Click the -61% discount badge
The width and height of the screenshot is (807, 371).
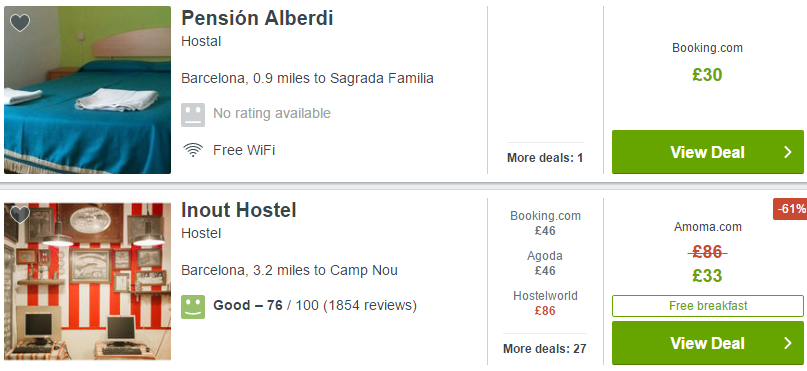[791, 209]
